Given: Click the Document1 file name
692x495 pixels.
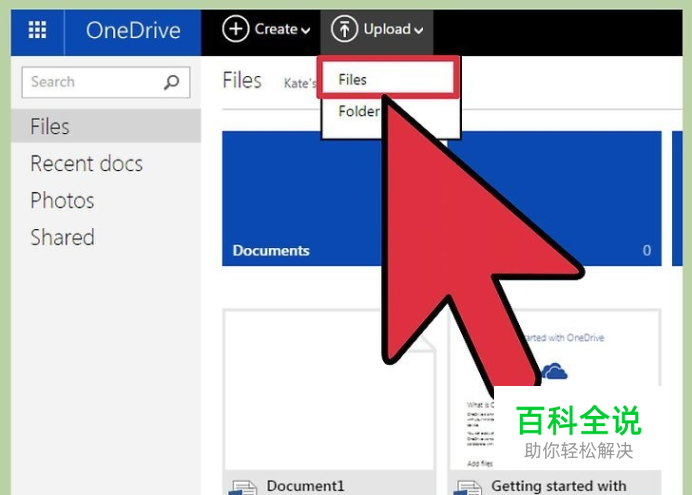Looking at the screenshot, I should pyautogui.click(x=305, y=486).
